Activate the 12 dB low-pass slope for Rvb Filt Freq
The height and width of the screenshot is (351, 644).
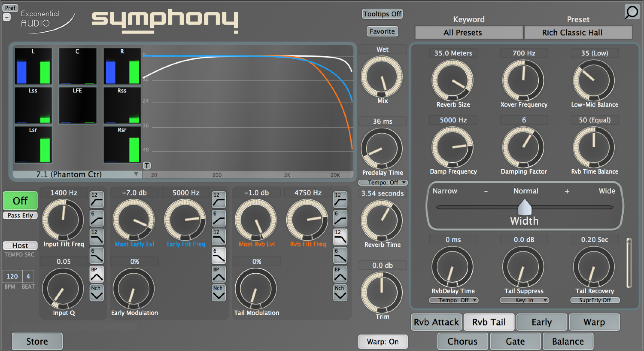pos(340,237)
